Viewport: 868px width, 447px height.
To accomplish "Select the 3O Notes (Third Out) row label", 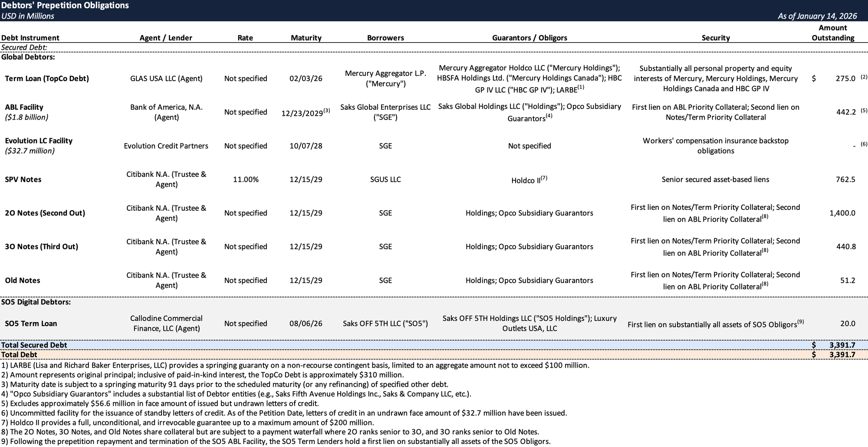I will click(42, 247).
